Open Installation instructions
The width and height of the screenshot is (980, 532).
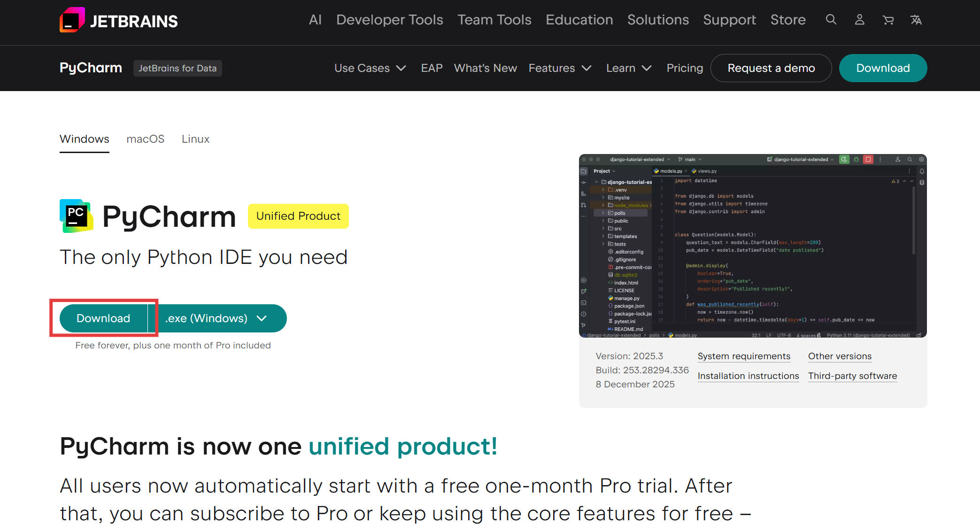tap(748, 376)
